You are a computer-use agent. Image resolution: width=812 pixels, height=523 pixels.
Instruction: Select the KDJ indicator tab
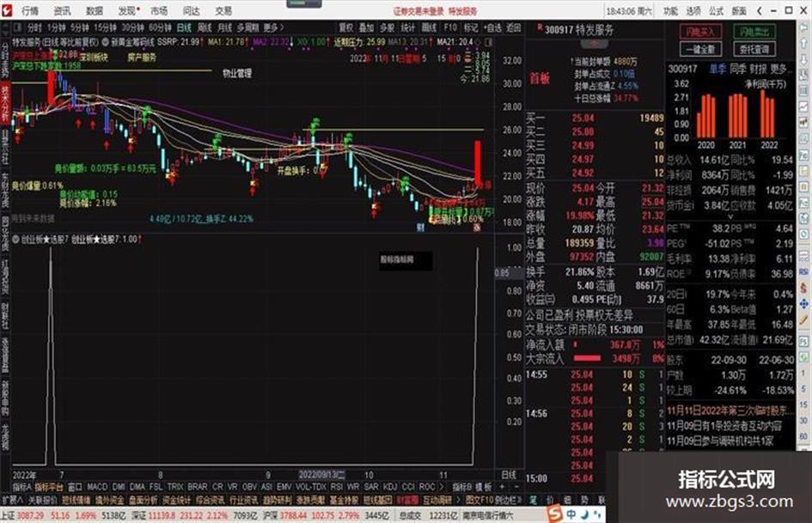tap(390, 487)
